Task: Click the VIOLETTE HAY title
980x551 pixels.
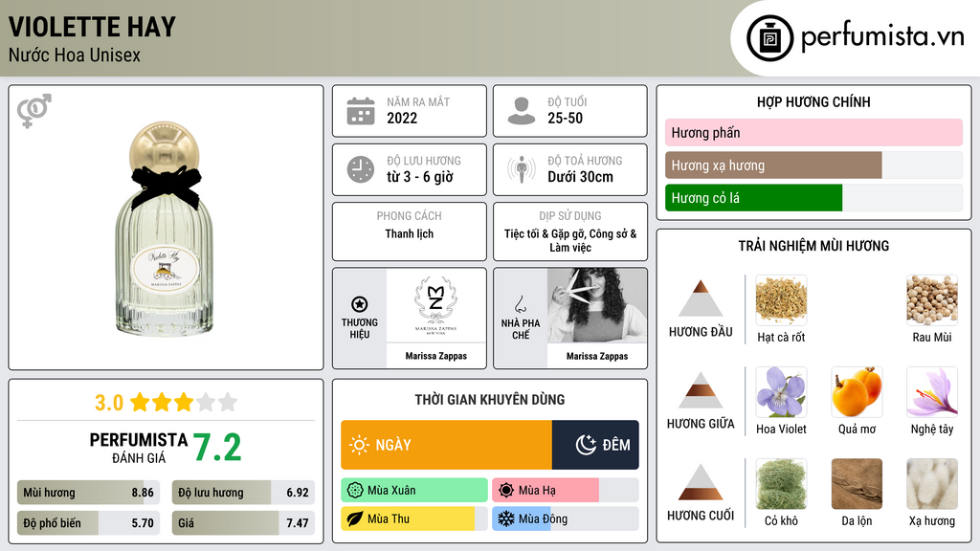Action: coord(92,27)
